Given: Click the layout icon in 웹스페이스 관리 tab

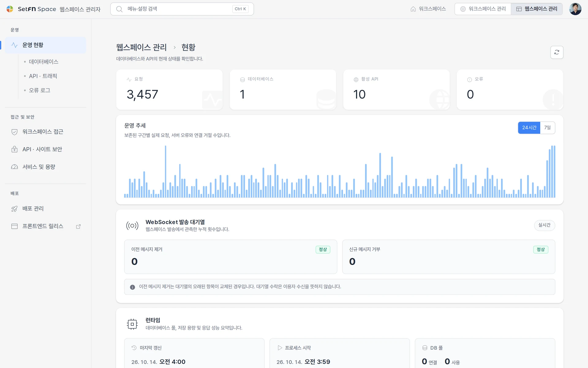Looking at the screenshot, I should click(x=519, y=9).
